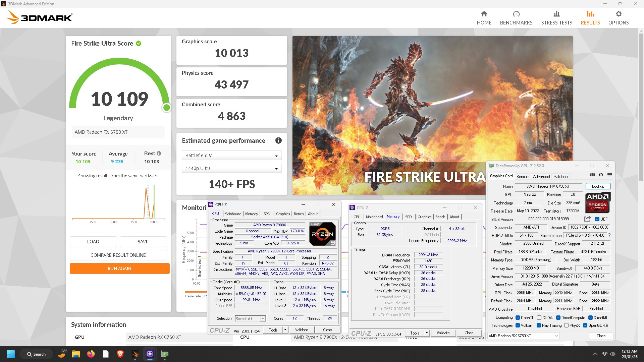Image resolution: width=644 pixels, height=362 pixels.
Task: Click the SAVE button
Action: [143, 242]
